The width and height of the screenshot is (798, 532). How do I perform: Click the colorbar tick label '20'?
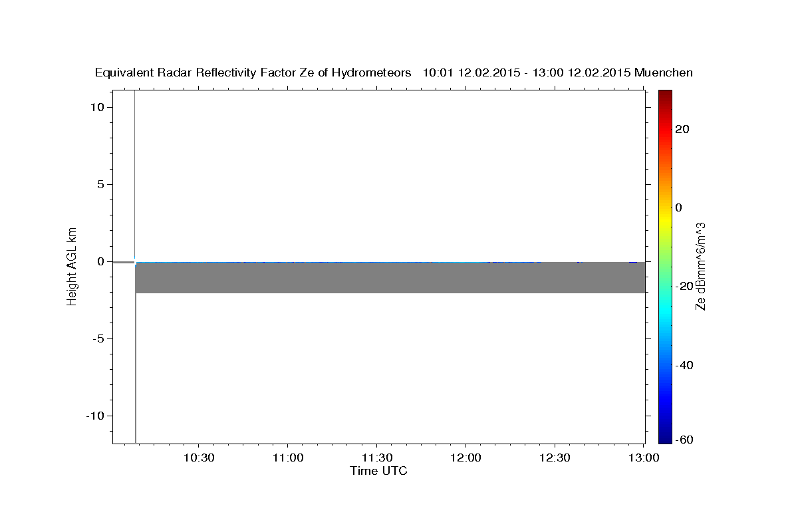[682, 129]
